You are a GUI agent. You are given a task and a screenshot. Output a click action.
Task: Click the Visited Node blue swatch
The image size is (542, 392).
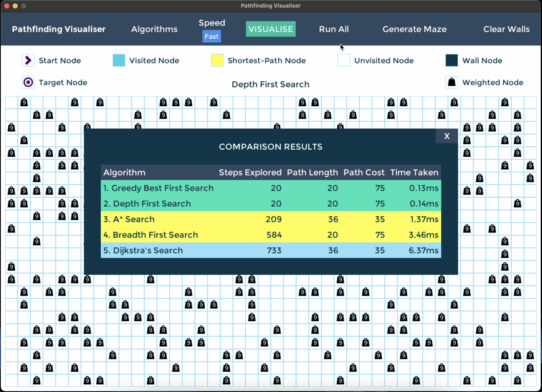pyautogui.click(x=119, y=60)
